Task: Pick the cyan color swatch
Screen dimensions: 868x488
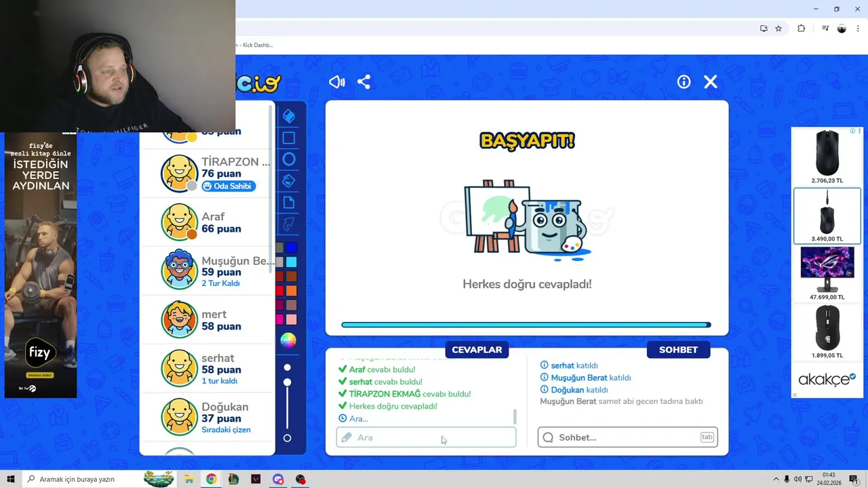Action: click(x=291, y=262)
